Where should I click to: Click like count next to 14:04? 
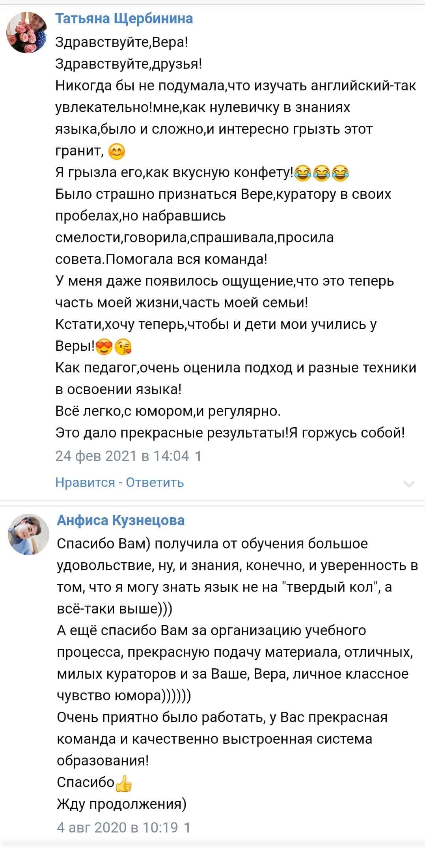point(198,456)
